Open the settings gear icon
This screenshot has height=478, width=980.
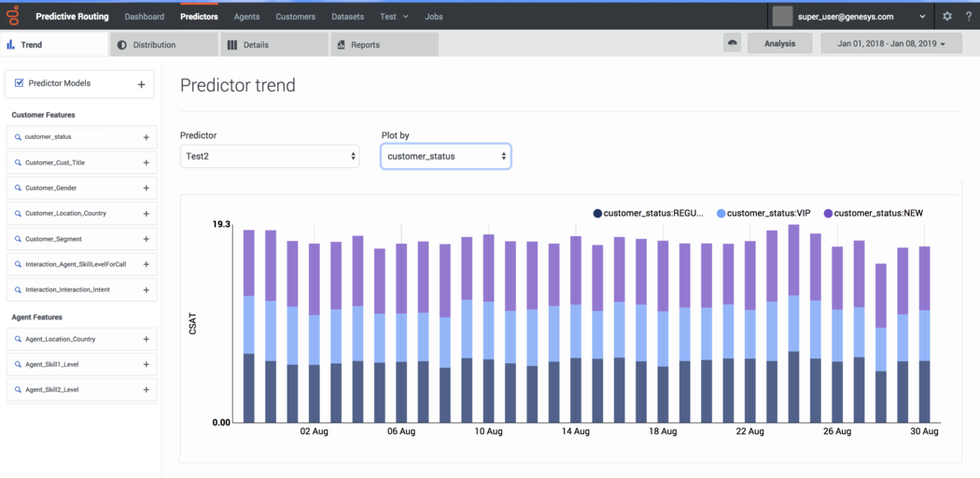pyautogui.click(x=947, y=17)
